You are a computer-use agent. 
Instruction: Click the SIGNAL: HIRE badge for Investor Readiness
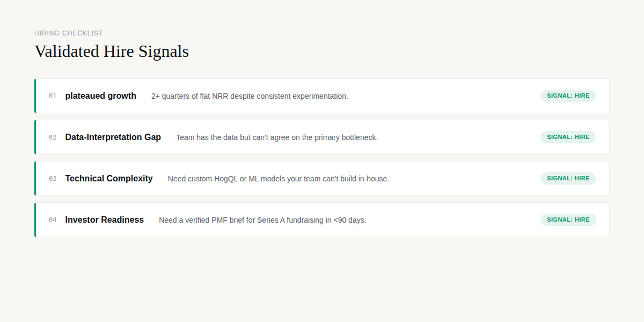point(568,220)
